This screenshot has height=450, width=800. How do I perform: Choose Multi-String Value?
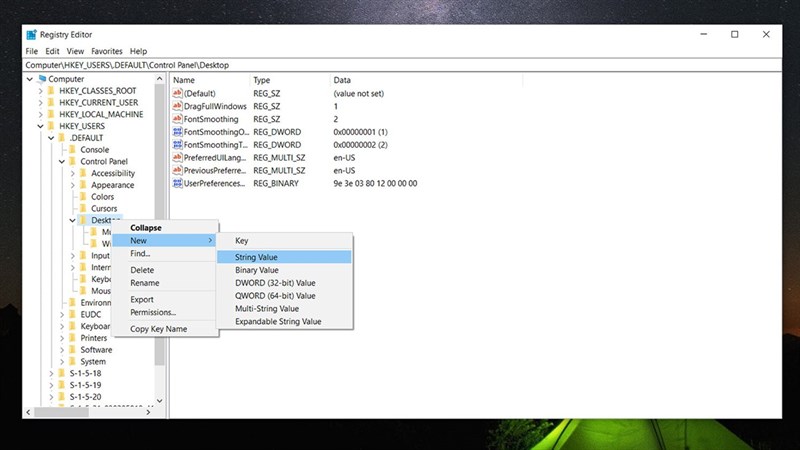(284, 308)
